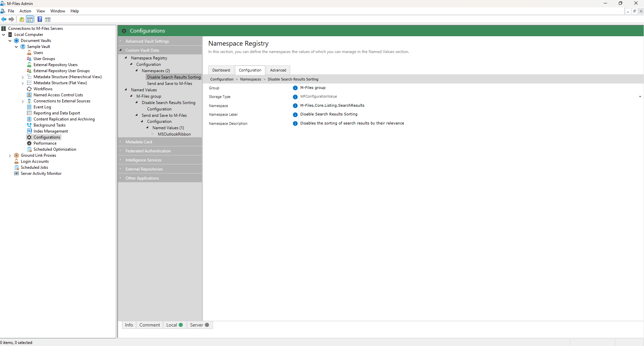Click the Back arrow toolbar icon

(4, 19)
